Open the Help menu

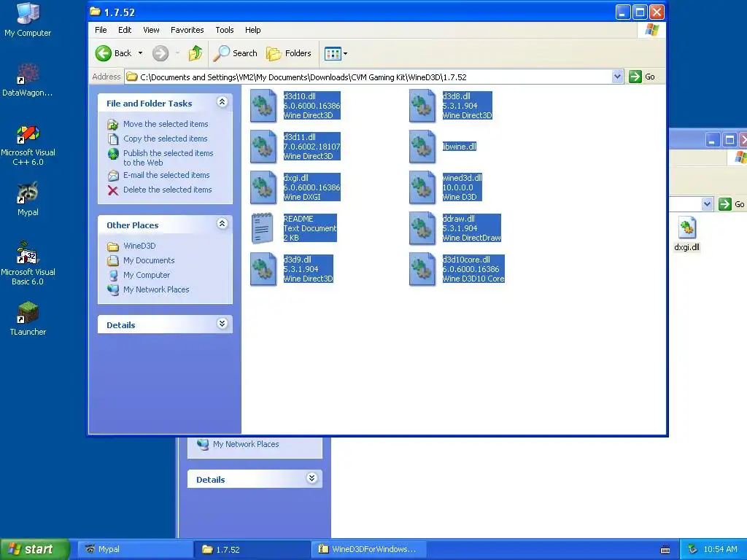pyautogui.click(x=253, y=30)
